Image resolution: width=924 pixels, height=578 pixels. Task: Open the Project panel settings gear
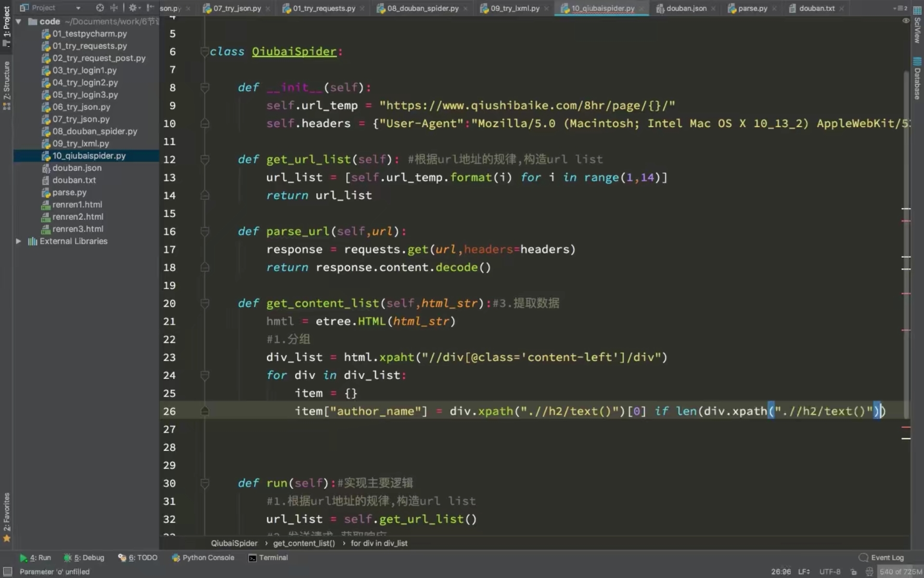click(133, 8)
